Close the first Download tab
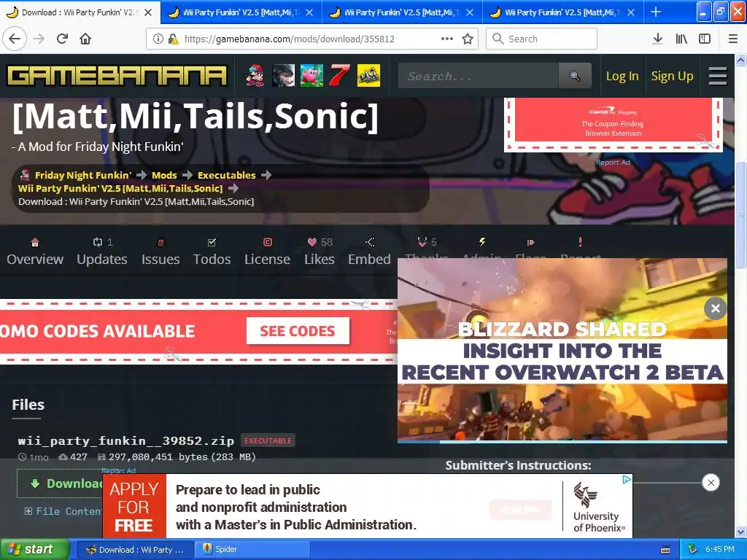747x560 pixels. click(148, 12)
